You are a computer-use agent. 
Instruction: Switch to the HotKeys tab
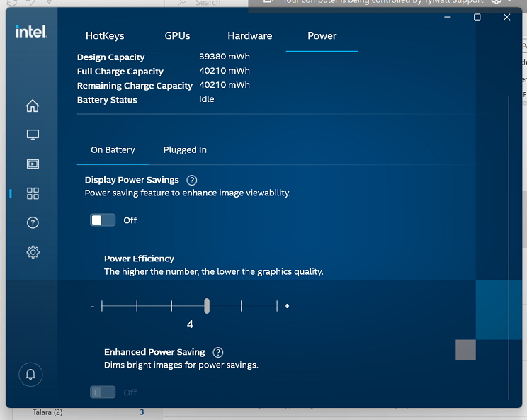[x=105, y=36]
